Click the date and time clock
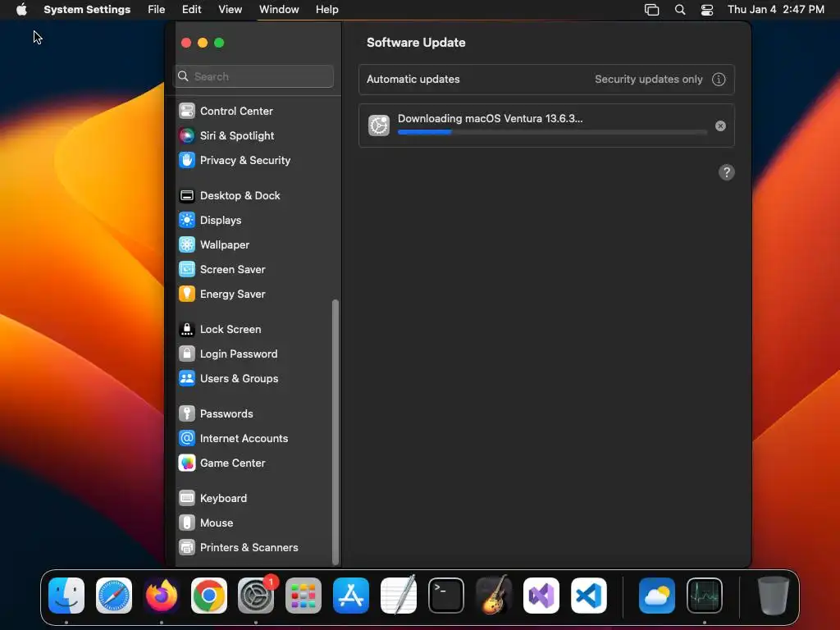 (x=776, y=10)
